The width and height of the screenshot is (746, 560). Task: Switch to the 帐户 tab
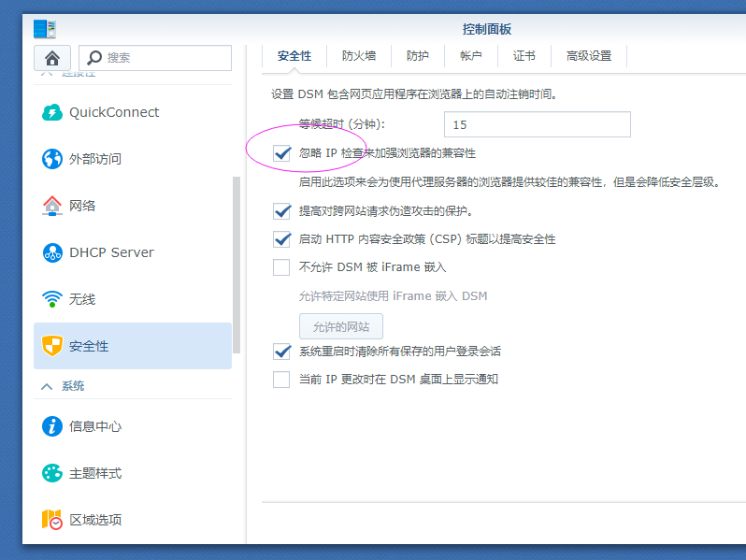tap(471, 56)
